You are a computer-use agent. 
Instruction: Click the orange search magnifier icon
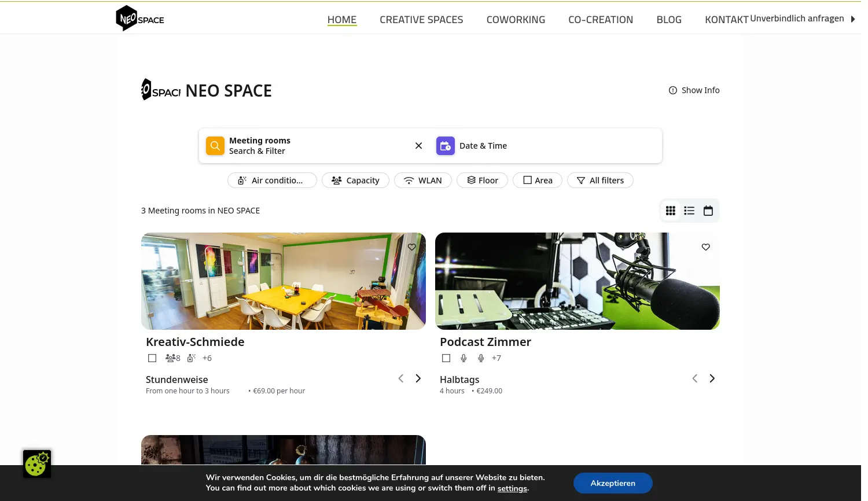click(x=215, y=146)
